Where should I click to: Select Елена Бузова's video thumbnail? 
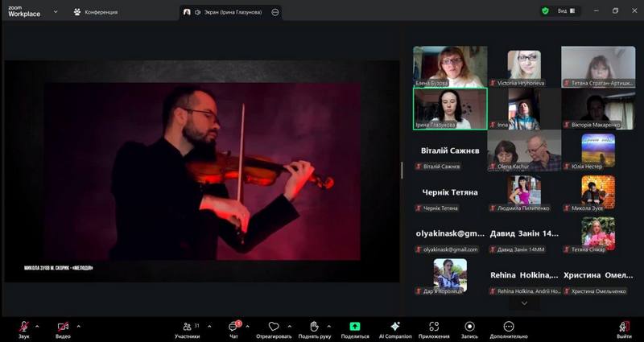point(450,66)
